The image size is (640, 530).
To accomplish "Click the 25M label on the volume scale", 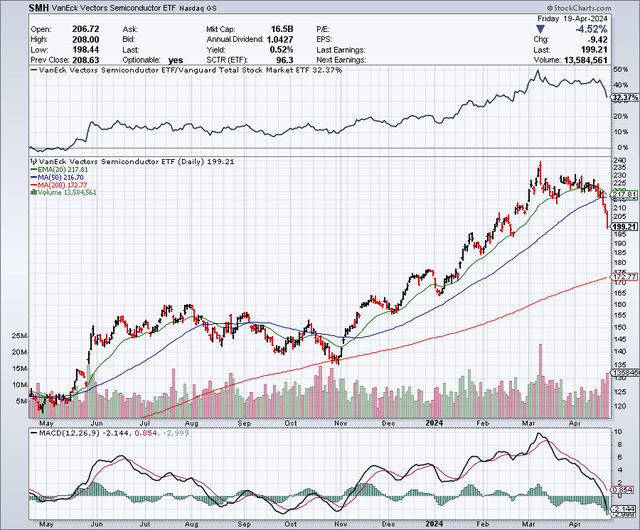I will (20, 336).
